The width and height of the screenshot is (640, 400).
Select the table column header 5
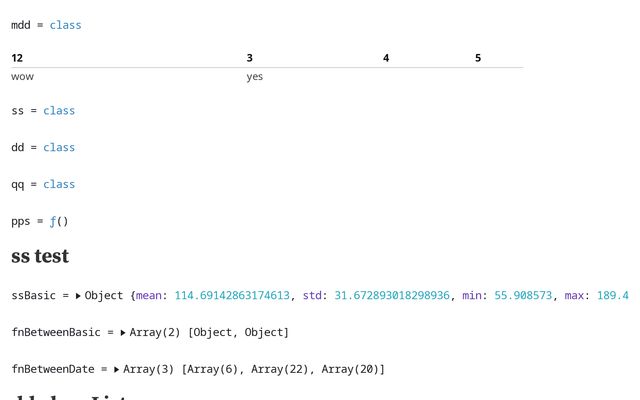(x=478, y=58)
